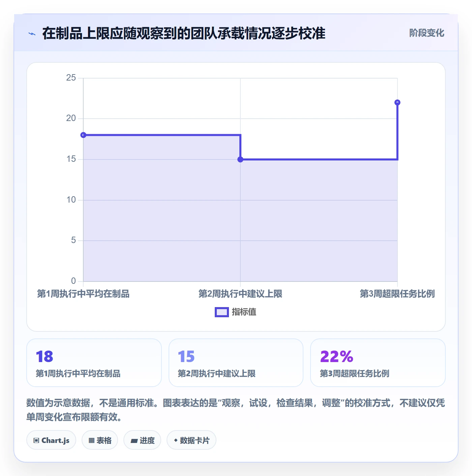Select the week 3 data point at 22
The image size is (472, 476).
coord(397,102)
